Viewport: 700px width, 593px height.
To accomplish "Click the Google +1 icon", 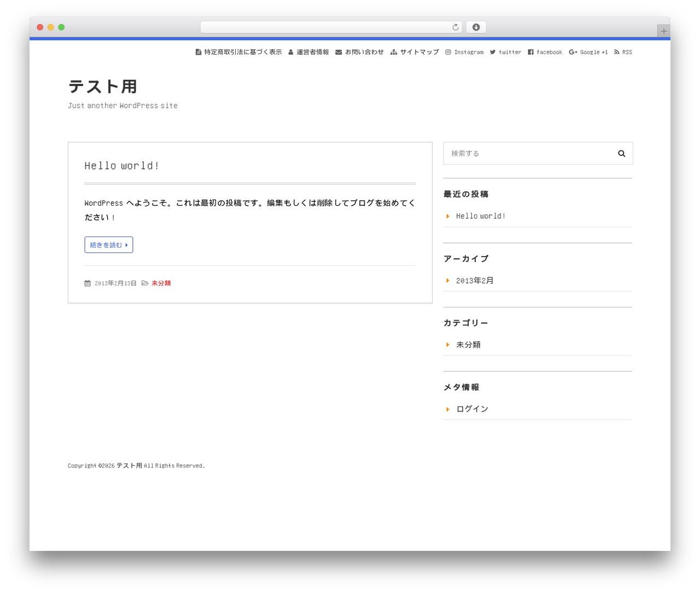I will (573, 52).
